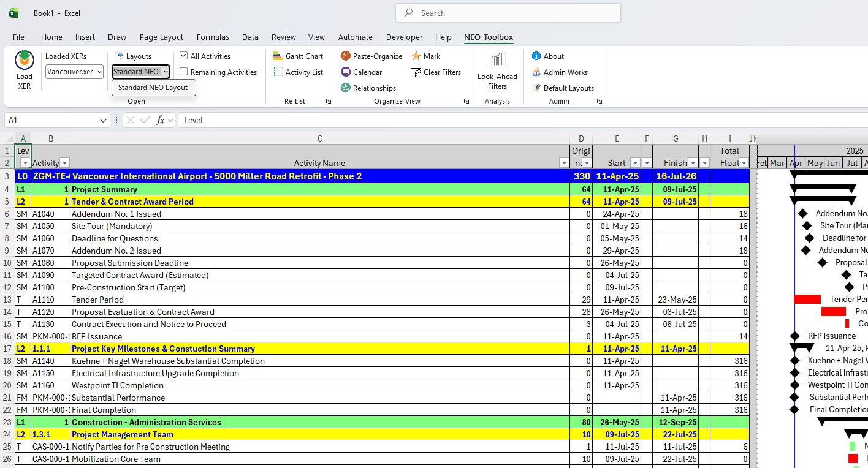Toggle the All Activities checkbox

pos(183,56)
